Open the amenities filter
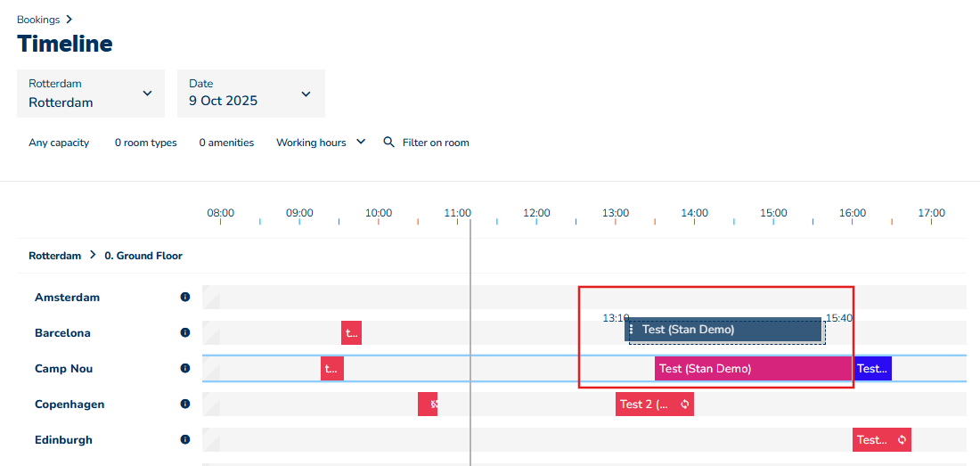Image resolution: width=980 pixels, height=466 pixels. point(226,143)
